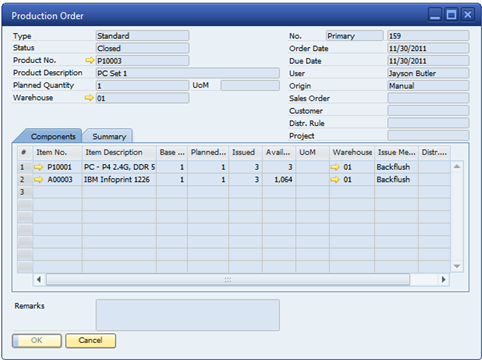
Task: Click the header UoM field
Action: [x=250, y=86]
